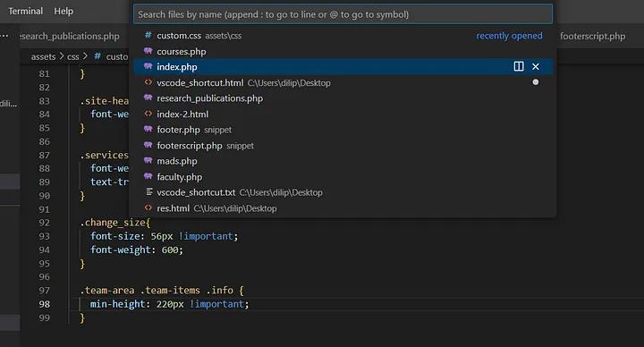Viewport: 644px width, 347px height.
Task: Open the editor tabs overflow ellipsis
Action: tap(4, 36)
